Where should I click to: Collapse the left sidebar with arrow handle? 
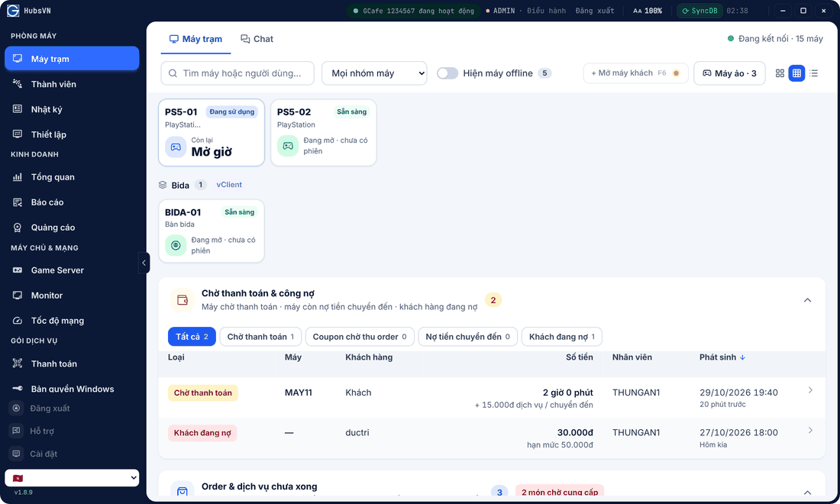click(144, 263)
